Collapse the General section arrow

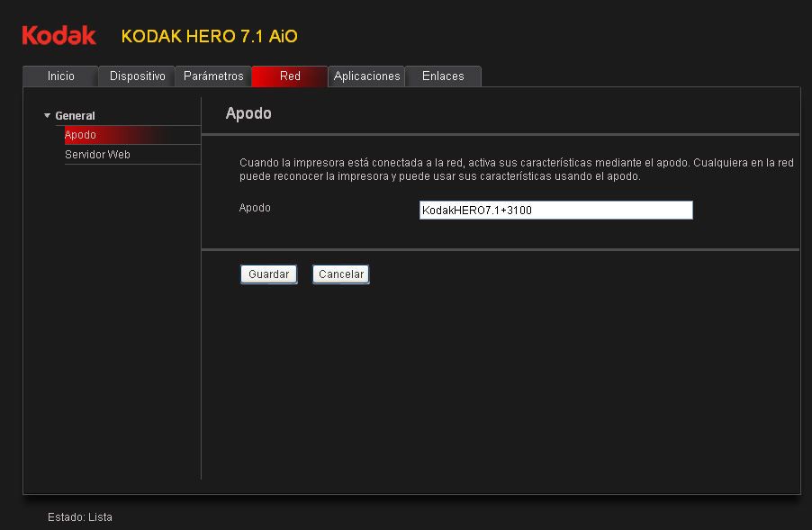pyautogui.click(x=47, y=115)
